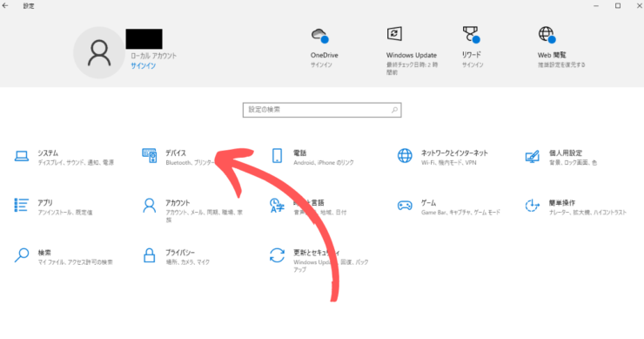Open the 電話 (Phone) icon
This screenshot has height=339, width=644.
(278, 156)
